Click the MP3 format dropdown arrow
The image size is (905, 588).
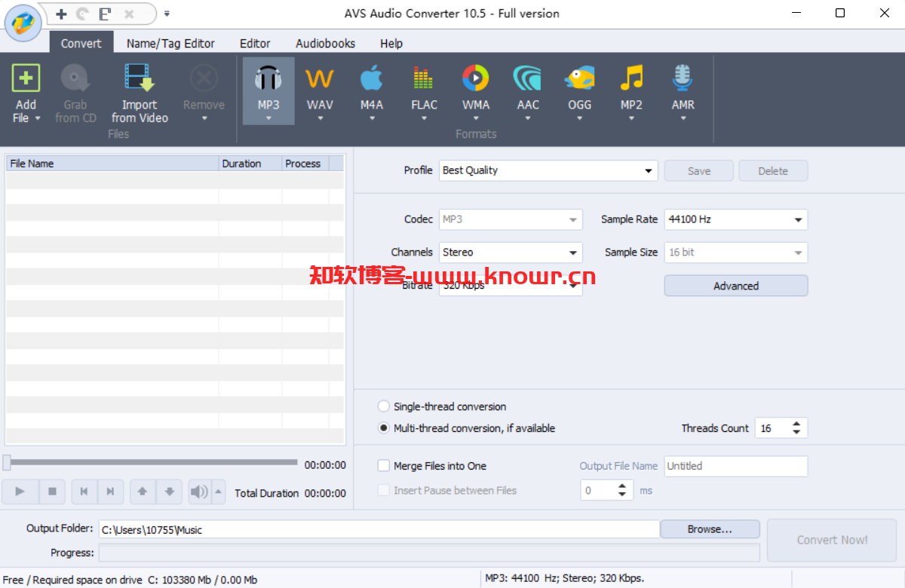(268, 118)
